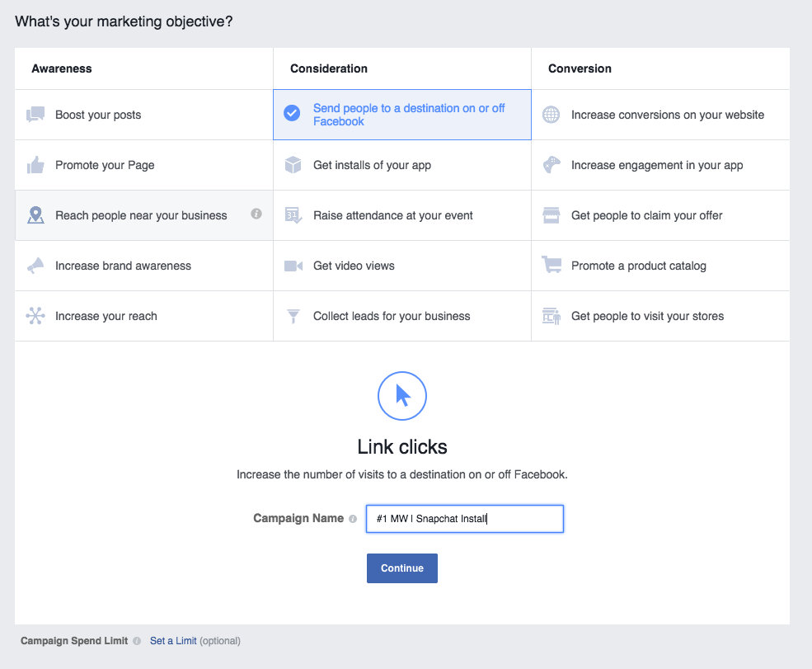This screenshot has width=812, height=669.
Task: Click the box icon beside Get installs of your app
Action: (x=293, y=165)
